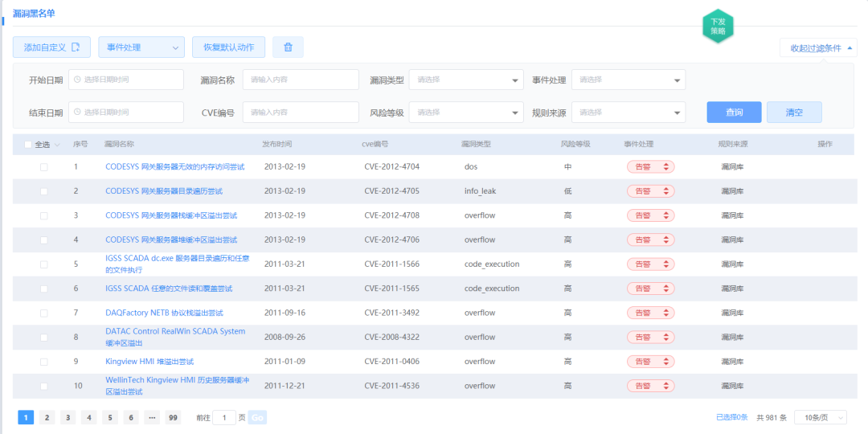Go to page 2 in pagination
The width and height of the screenshot is (868, 434).
click(x=47, y=417)
